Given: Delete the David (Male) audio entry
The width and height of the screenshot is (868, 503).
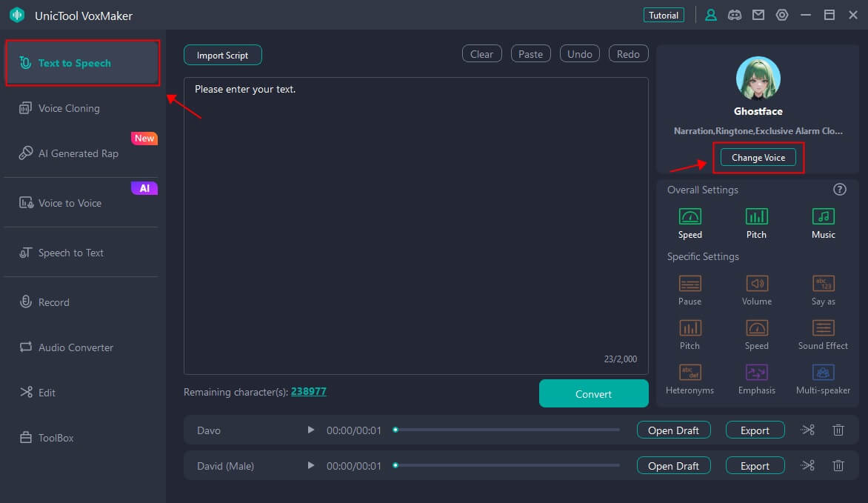Looking at the screenshot, I should [x=838, y=465].
